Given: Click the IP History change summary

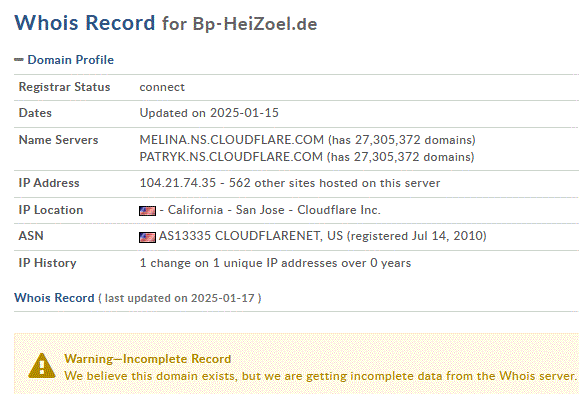Looking at the screenshot, I should coord(275,263).
